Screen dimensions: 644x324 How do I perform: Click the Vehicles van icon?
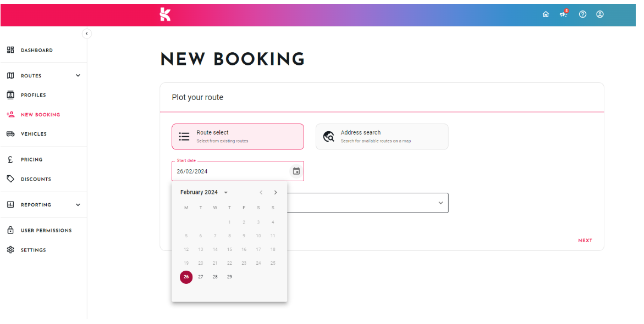coord(10,133)
